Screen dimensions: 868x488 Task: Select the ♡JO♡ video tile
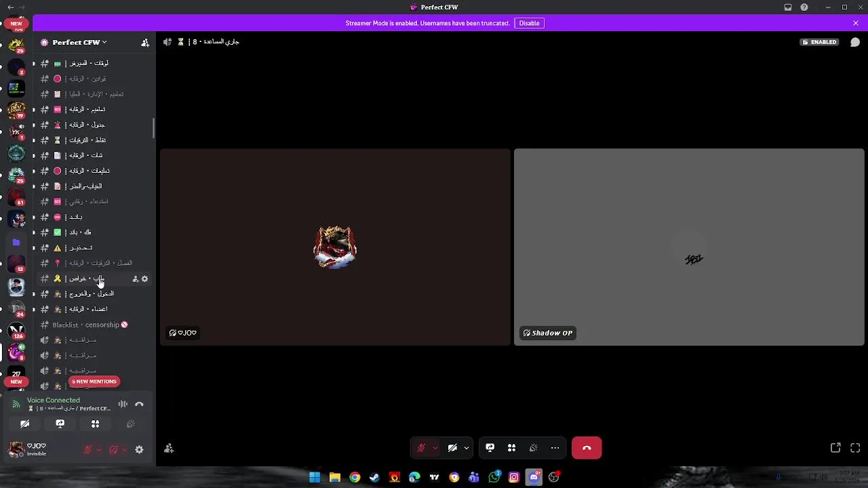(x=336, y=247)
